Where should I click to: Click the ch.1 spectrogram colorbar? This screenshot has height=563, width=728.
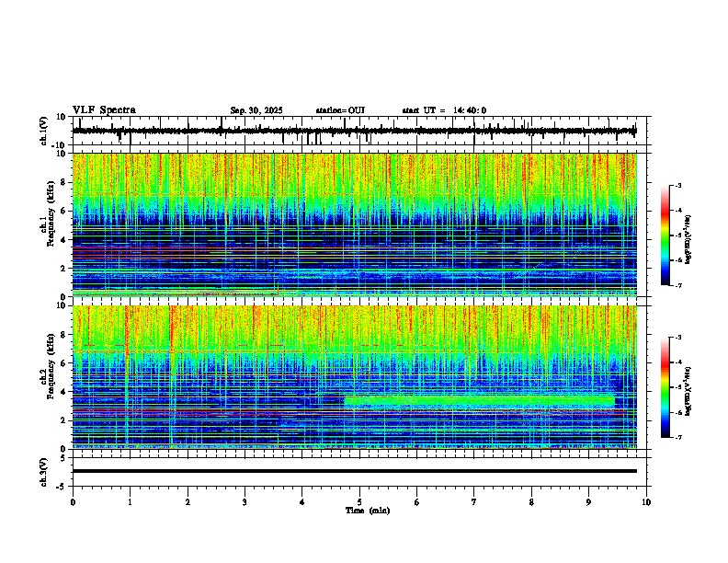(665, 236)
